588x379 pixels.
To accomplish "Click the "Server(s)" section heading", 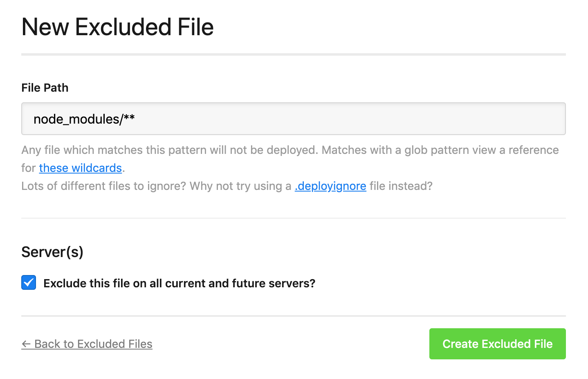I will click(x=52, y=252).
